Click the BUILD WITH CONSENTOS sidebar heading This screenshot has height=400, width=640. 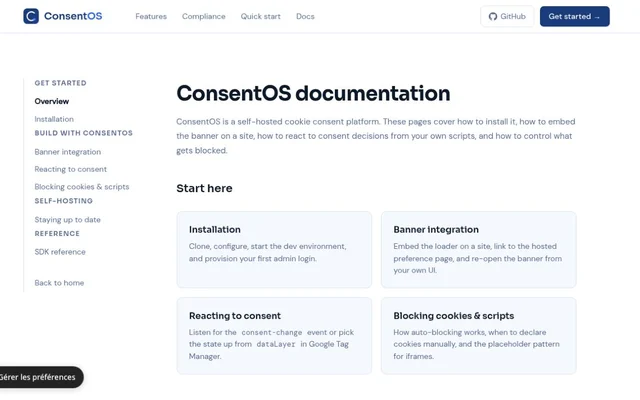tap(84, 133)
